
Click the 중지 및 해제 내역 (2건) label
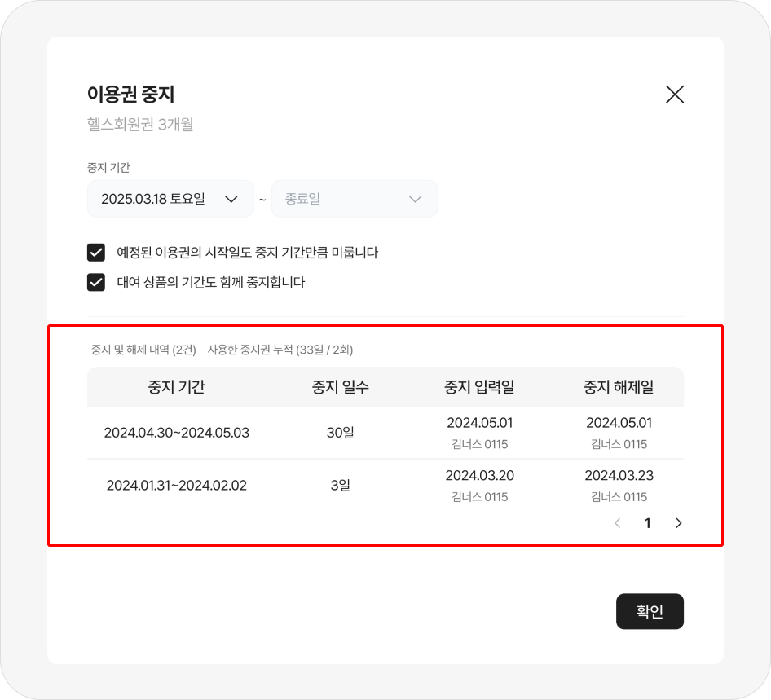143,350
